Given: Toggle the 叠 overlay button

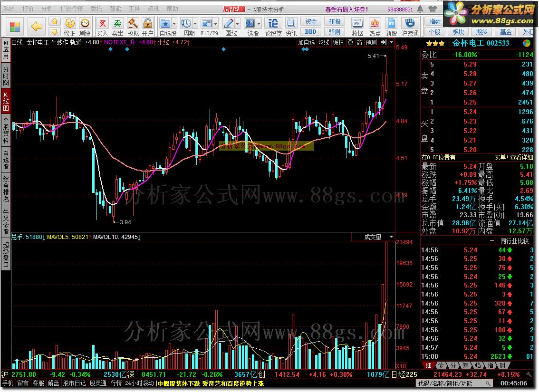Looking at the screenshot, I should (x=350, y=42).
